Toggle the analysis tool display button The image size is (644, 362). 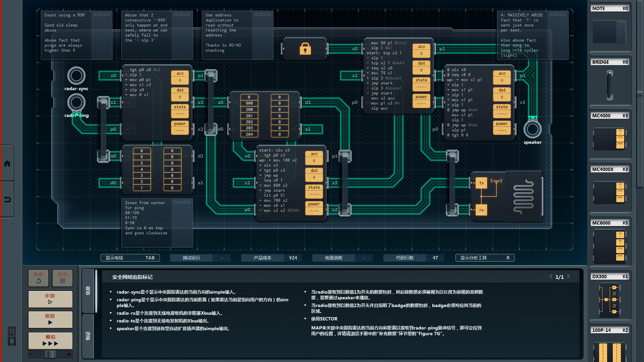tap(485, 258)
